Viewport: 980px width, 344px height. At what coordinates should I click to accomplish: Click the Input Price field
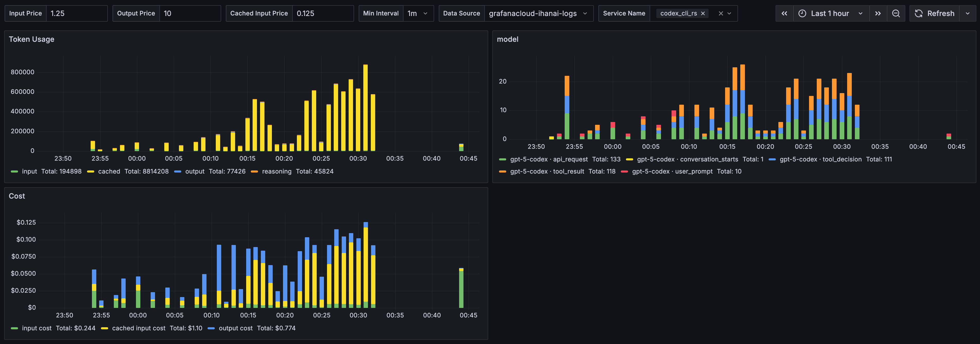click(x=76, y=13)
